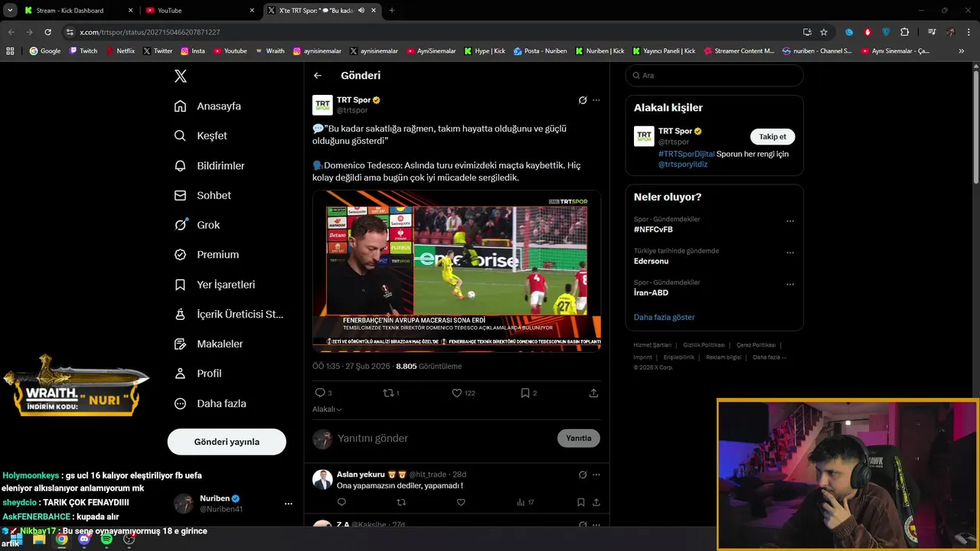This screenshot has width=980, height=551.
Task: Open Grok icon on Aslan yekuru's comment
Action: pos(583,474)
